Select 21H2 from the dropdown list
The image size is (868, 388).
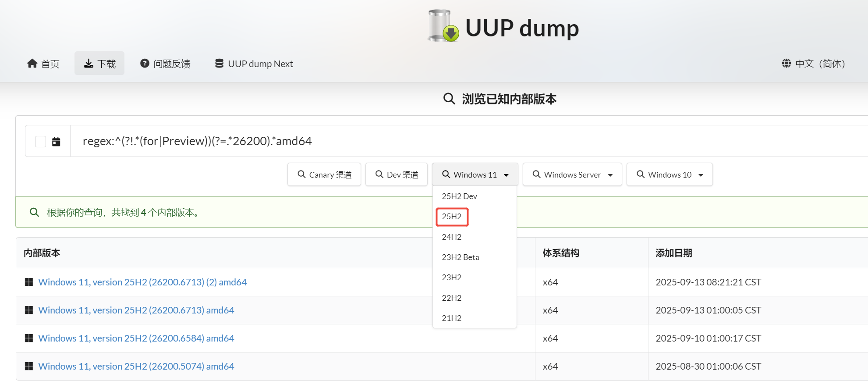pos(475,318)
